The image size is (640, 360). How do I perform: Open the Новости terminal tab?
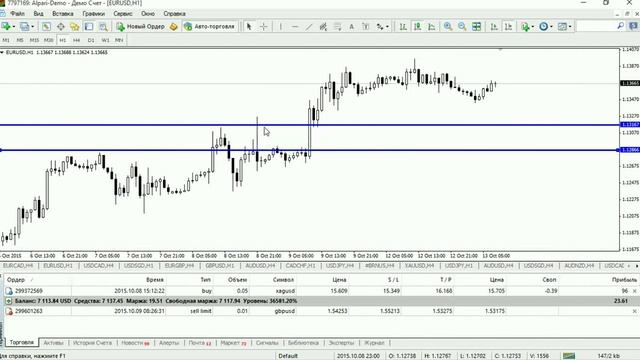point(135,343)
